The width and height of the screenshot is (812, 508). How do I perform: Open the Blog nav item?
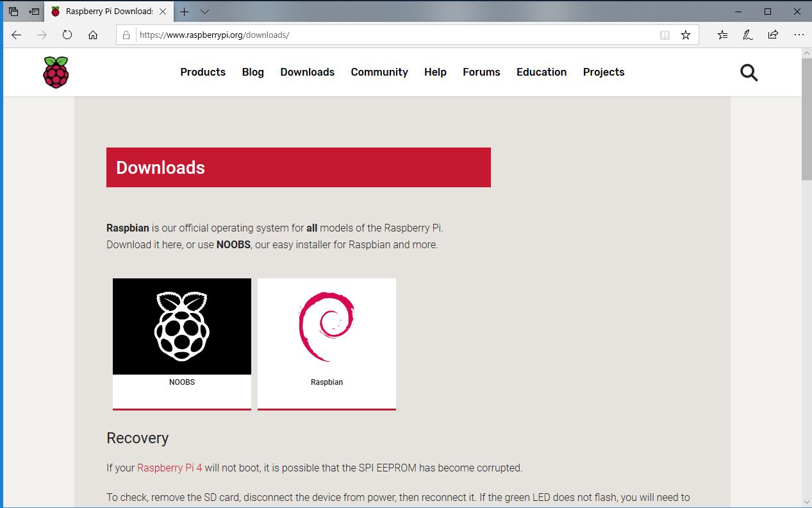click(x=253, y=72)
